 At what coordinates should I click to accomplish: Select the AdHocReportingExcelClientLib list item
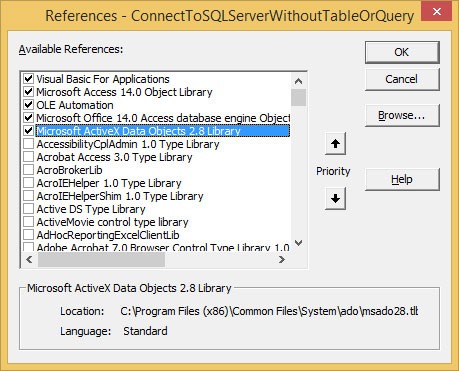108,235
